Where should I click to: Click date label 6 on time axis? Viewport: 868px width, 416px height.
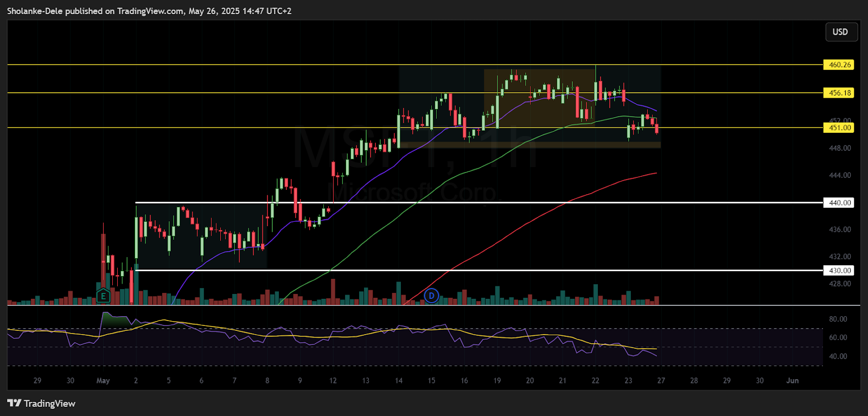[x=202, y=381]
